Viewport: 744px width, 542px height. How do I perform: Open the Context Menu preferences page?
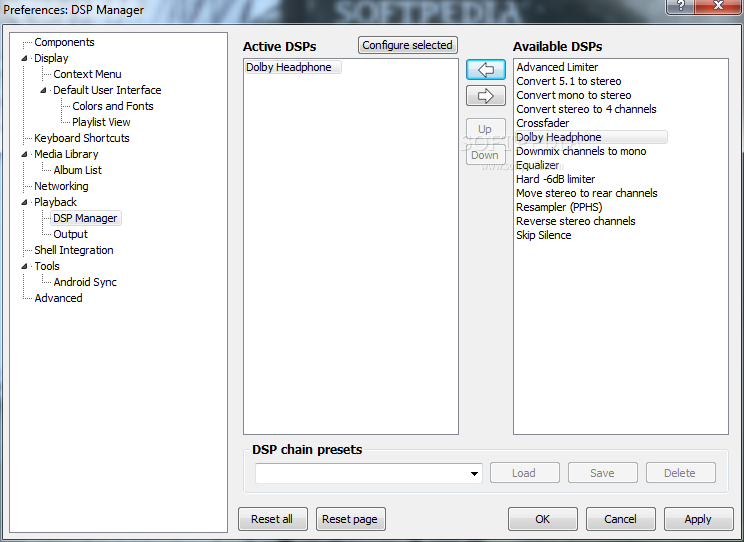pyautogui.click(x=87, y=74)
